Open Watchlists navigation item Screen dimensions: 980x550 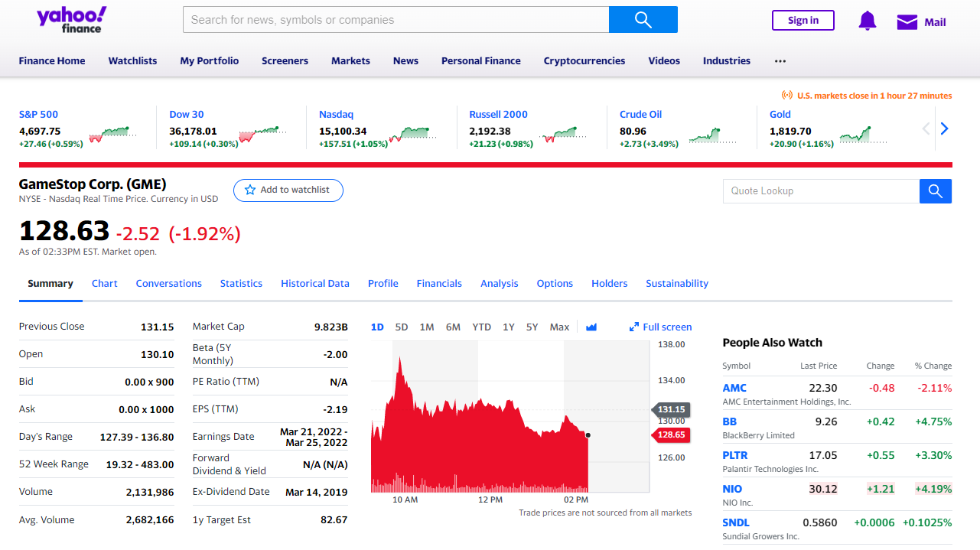132,61
